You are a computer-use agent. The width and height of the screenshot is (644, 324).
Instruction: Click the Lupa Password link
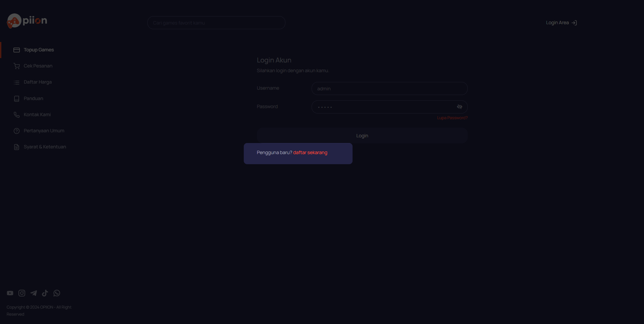452,118
